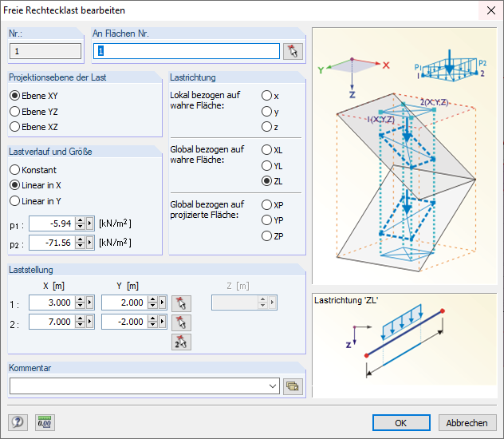Pick surfaces graphically next to An Flächen Nr.
504x439 pixels.
293,51
